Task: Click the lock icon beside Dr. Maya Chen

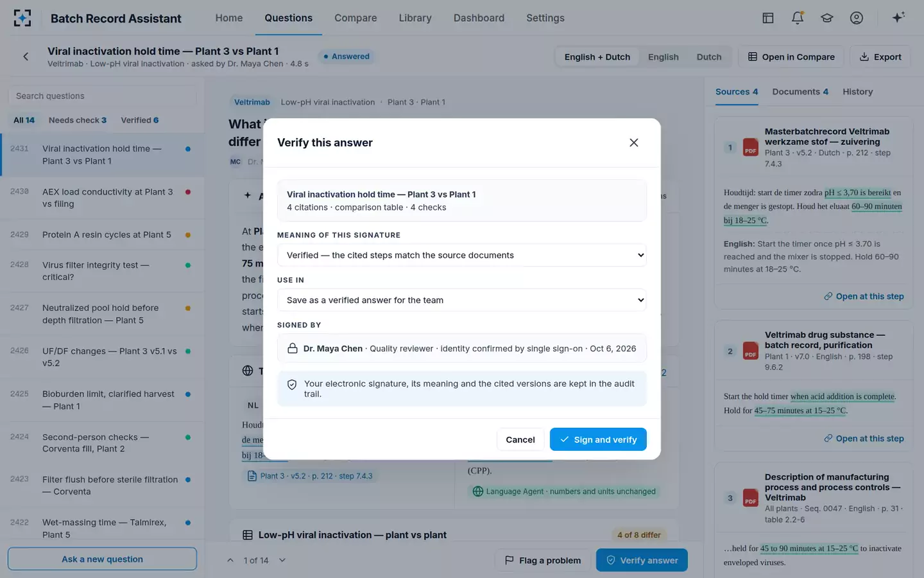Action: click(x=293, y=348)
